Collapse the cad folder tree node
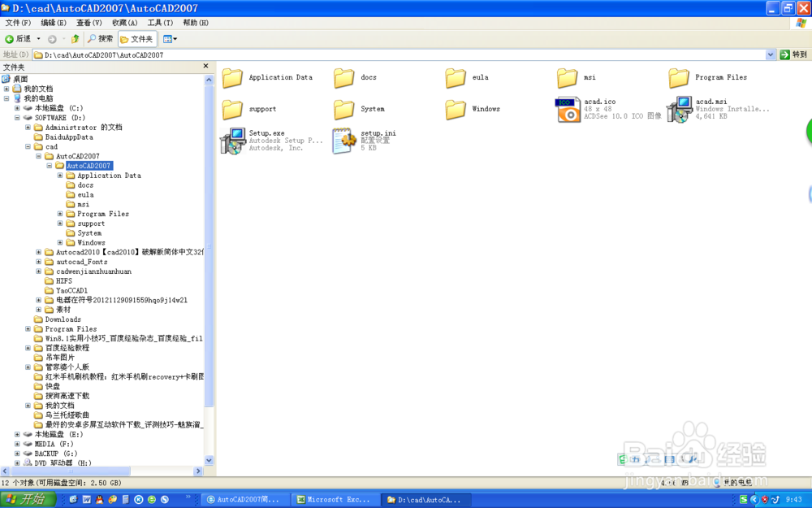 tap(28, 146)
